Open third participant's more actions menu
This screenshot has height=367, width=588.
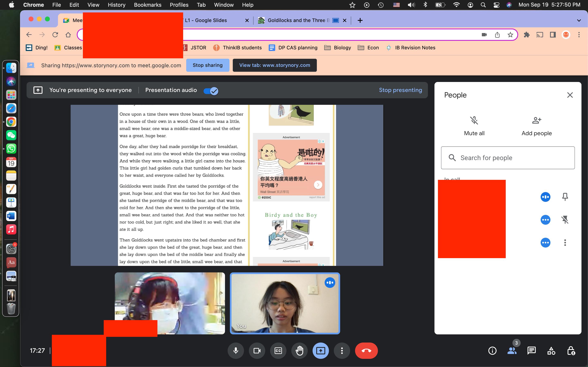[x=565, y=242]
